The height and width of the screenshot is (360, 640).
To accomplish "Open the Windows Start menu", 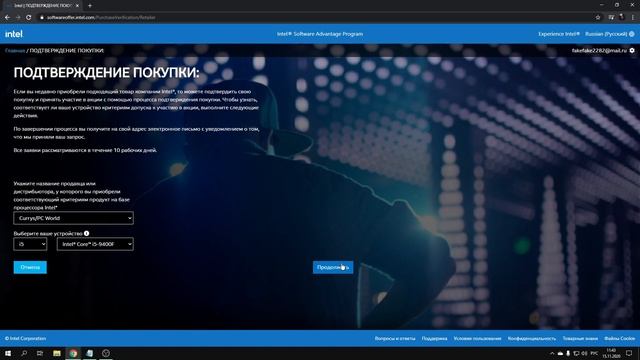I will 8,353.
